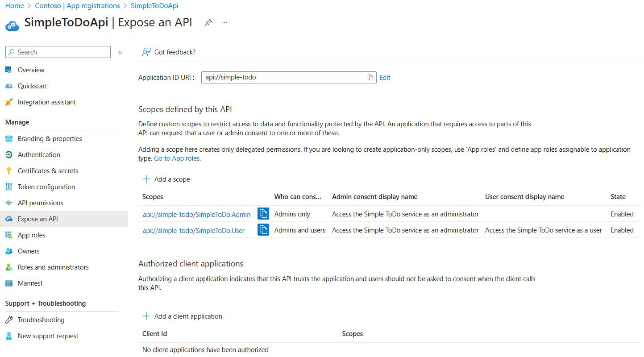Screen dimensions: 644x357
Task: Click the Manifest icon
Action: (x=9, y=283)
